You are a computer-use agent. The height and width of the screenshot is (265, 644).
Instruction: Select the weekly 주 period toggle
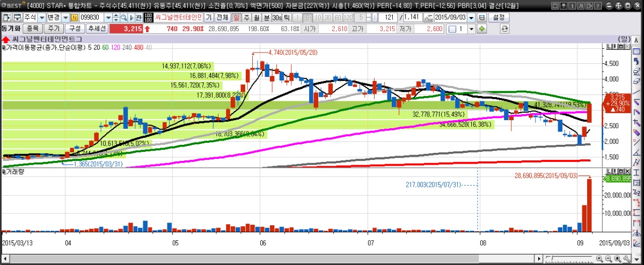pos(247,17)
